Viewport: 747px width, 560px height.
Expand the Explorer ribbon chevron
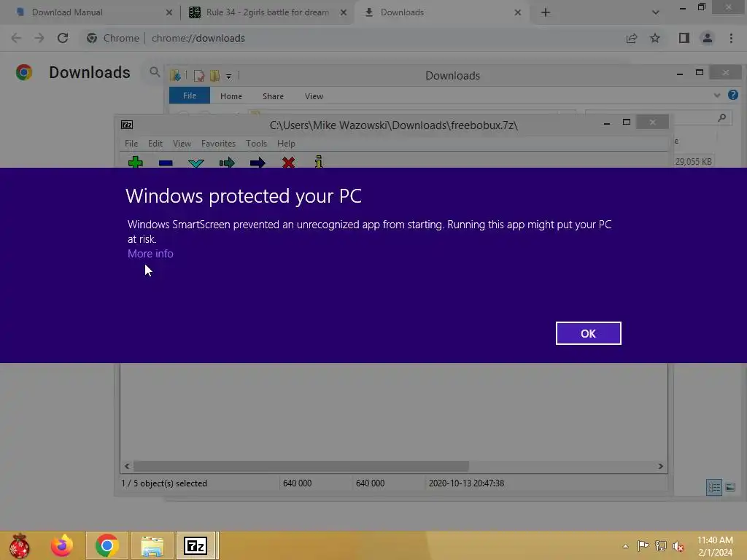tap(717, 96)
